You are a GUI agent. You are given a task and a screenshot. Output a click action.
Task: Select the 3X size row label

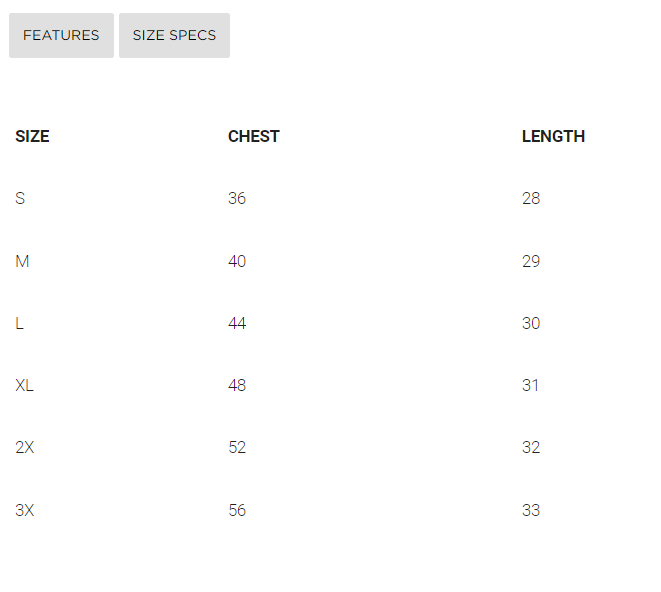coord(25,510)
